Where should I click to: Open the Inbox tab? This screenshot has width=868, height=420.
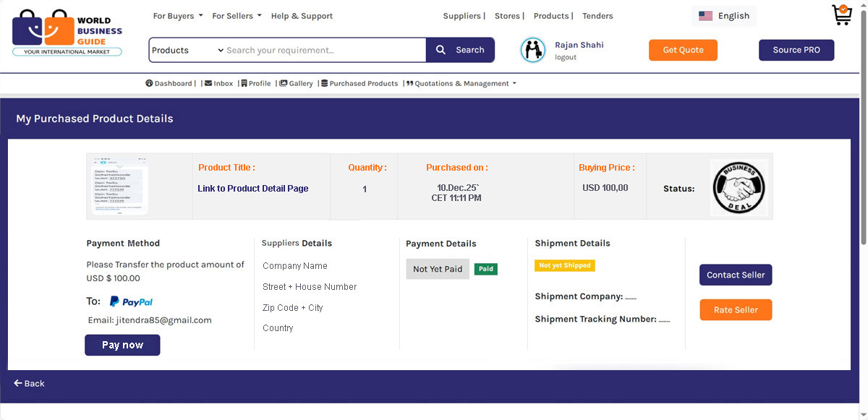[x=218, y=83]
